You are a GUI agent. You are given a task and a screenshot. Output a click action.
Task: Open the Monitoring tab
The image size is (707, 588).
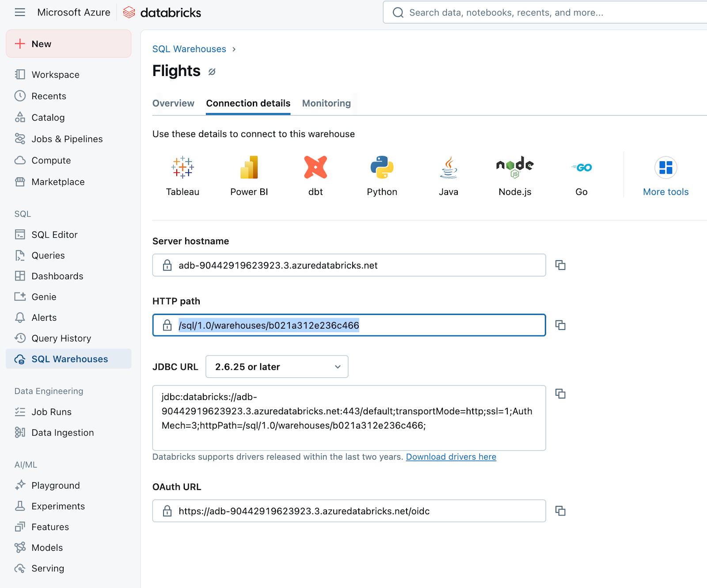(326, 103)
